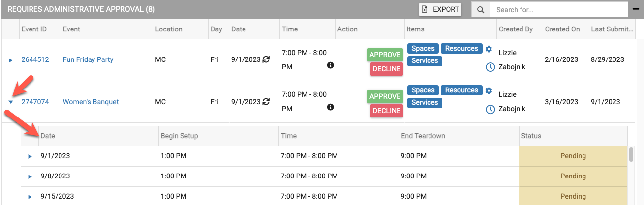
Task: Click the recurrence icon for Women's Banquet
Action: [266, 102]
